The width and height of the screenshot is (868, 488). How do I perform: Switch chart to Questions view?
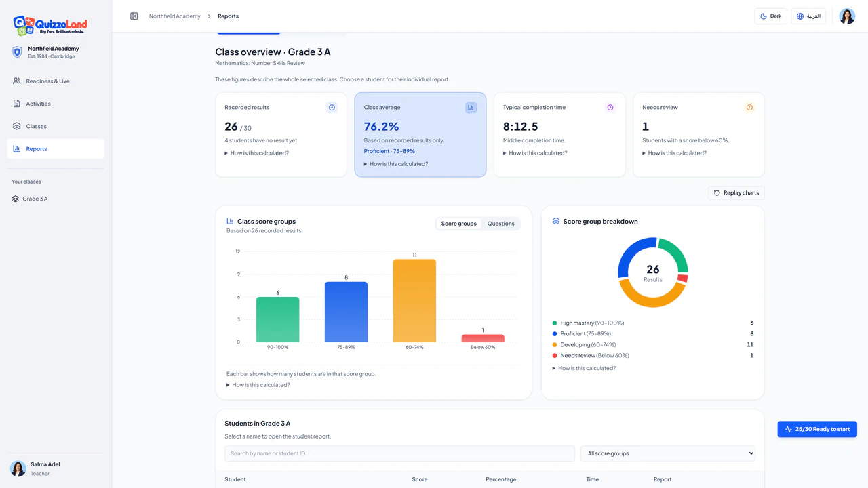[x=501, y=224]
